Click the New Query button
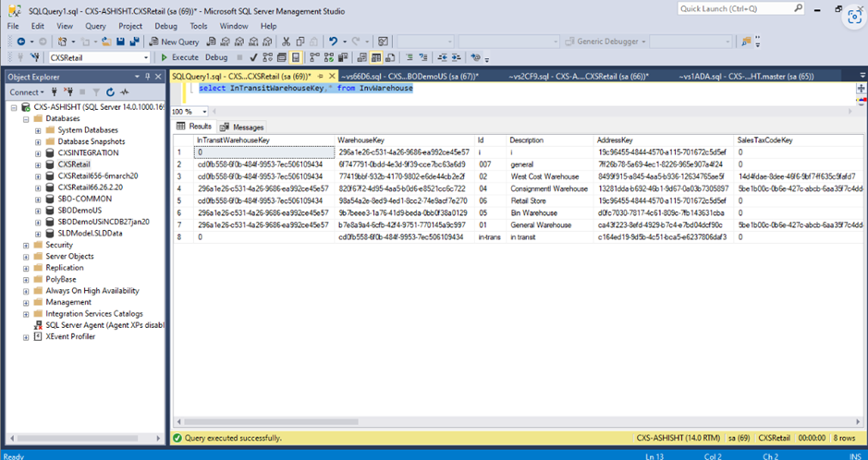This screenshot has height=460, width=868. click(174, 42)
